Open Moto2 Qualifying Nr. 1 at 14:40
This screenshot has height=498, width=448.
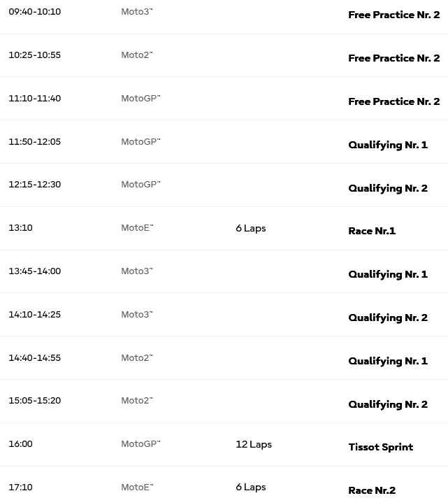(388, 361)
